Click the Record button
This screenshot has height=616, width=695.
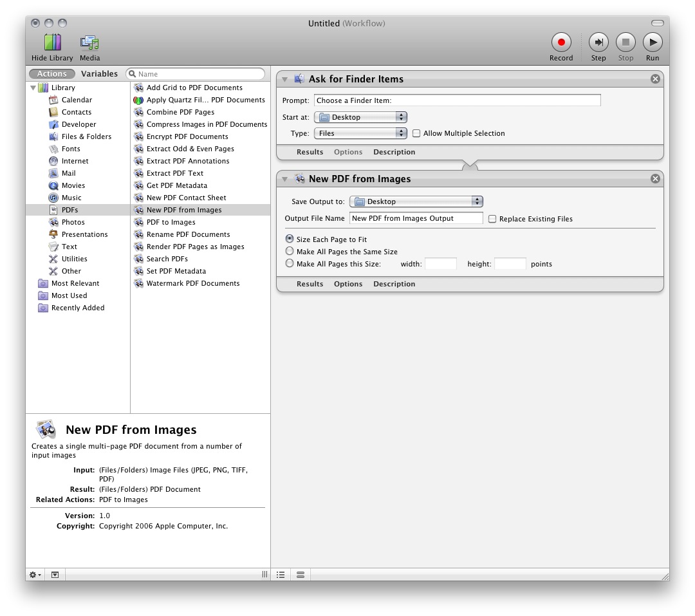pos(561,42)
